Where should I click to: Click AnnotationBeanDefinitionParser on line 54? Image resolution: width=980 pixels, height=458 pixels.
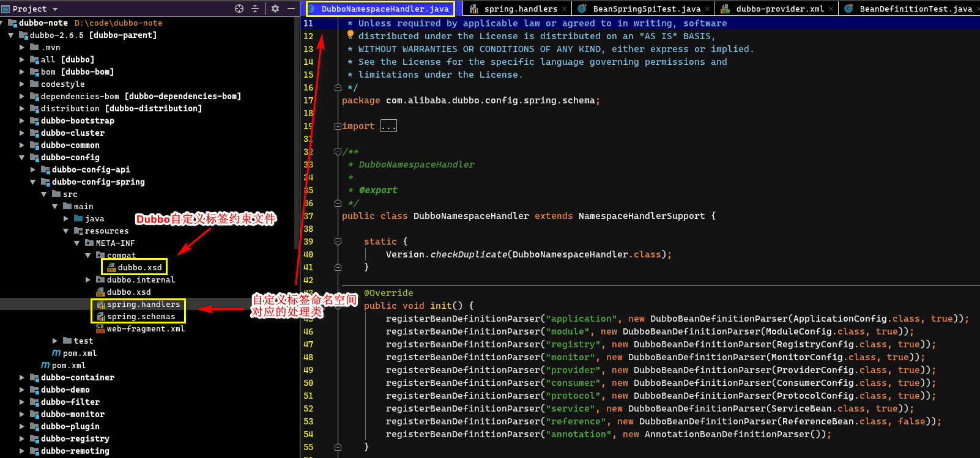point(727,434)
